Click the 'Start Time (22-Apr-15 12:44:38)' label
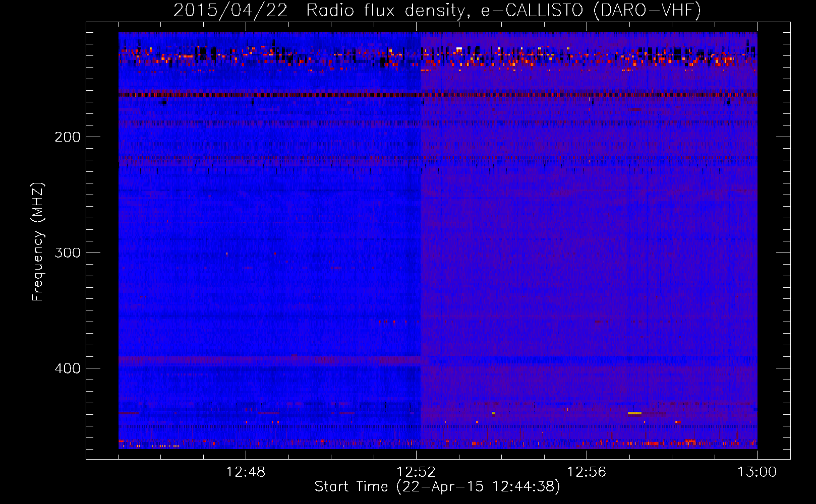The image size is (816, 504). click(437, 487)
